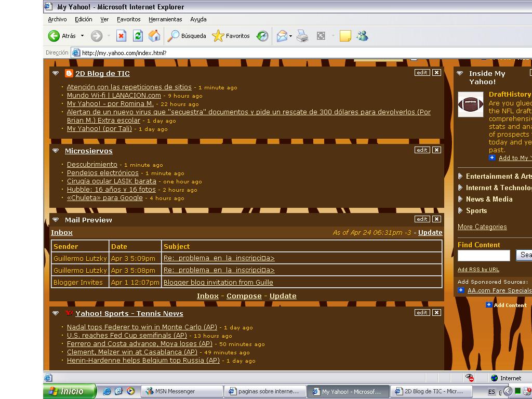
Task: Expand the Internet & Technology category
Action: coord(460,188)
